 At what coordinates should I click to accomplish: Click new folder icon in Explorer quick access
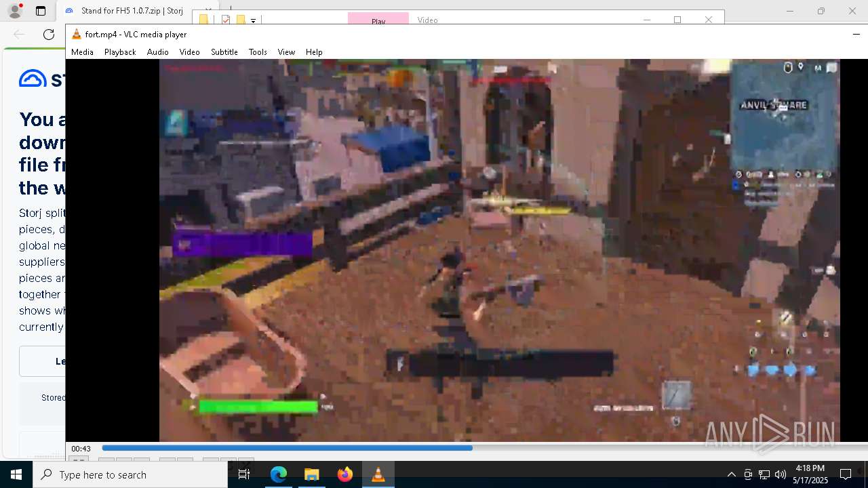coord(240,20)
